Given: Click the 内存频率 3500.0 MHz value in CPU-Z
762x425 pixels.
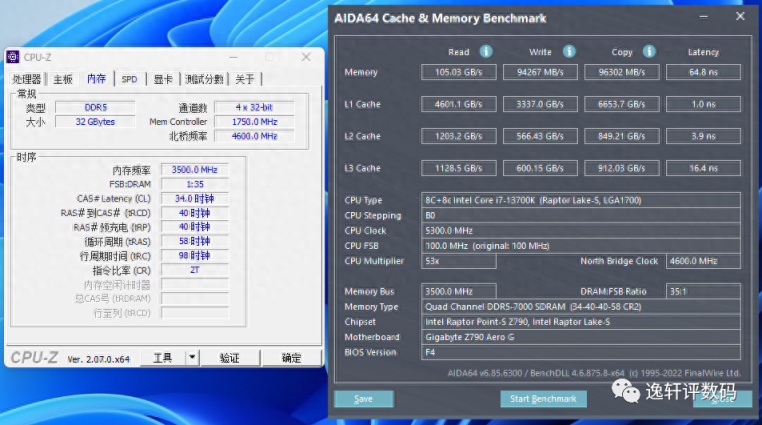Looking at the screenshot, I should 194,170.
